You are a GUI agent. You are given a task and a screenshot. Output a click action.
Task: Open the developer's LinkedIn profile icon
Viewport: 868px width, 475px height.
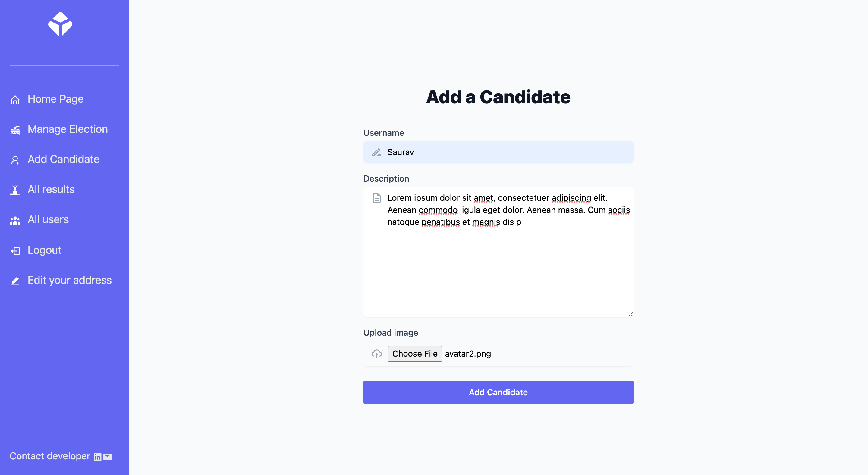pos(97,457)
